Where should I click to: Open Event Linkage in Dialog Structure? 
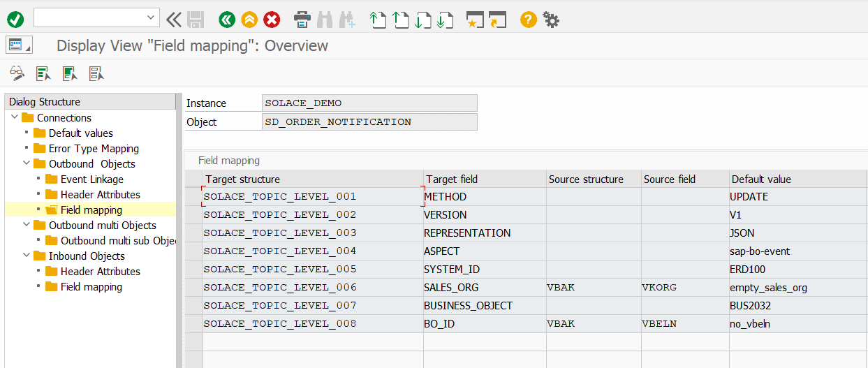pos(92,179)
